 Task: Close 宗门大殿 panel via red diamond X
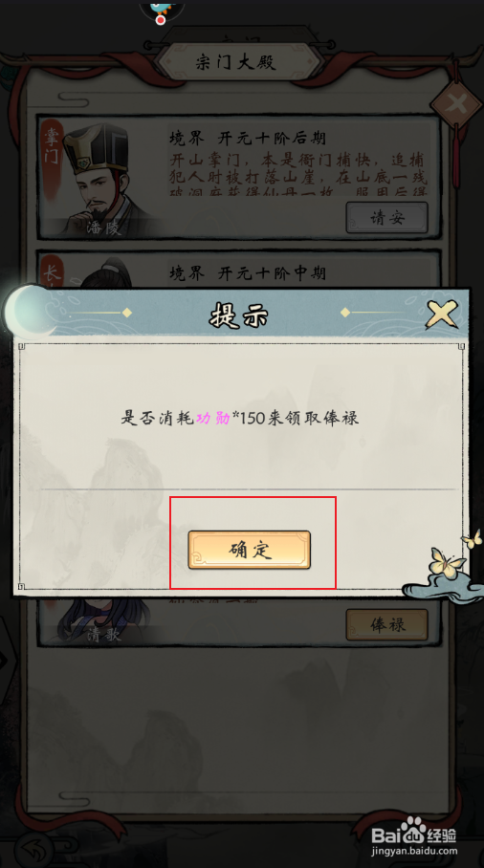tap(456, 103)
